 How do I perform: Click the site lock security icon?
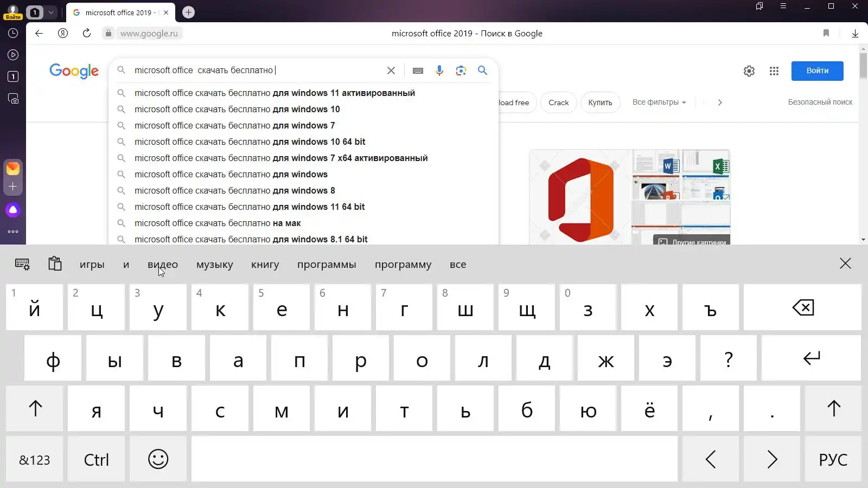pyautogui.click(x=108, y=33)
